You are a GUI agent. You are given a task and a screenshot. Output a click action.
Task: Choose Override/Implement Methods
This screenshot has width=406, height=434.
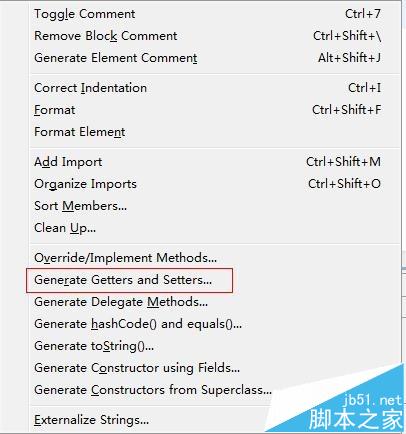click(215, 258)
